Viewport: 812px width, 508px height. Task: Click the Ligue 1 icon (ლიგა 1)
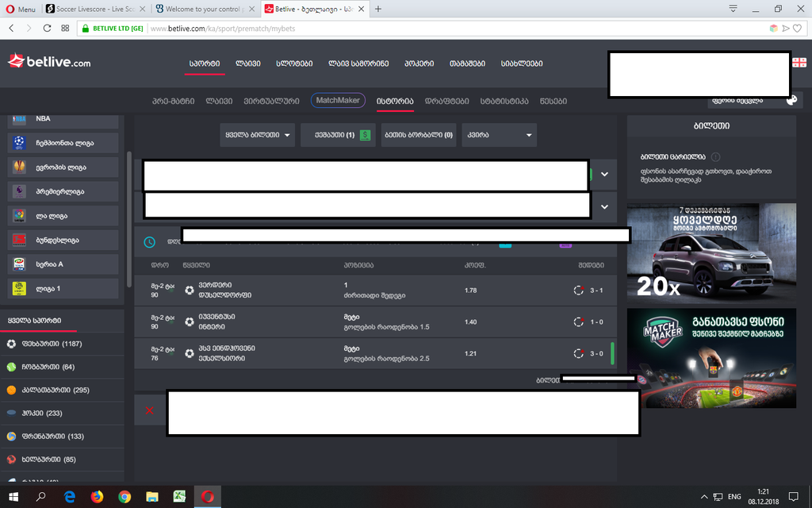point(19,288)
